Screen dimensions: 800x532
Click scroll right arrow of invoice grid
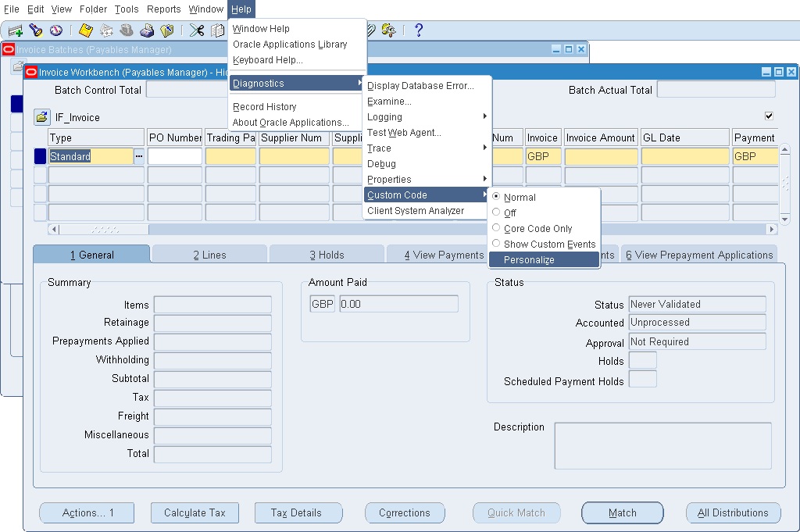[773, 229]
